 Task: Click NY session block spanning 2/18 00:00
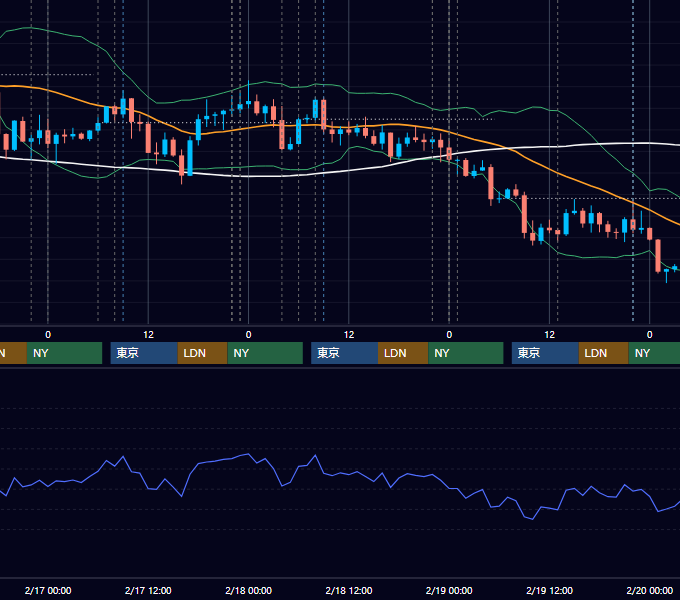(x=265, y=353)
